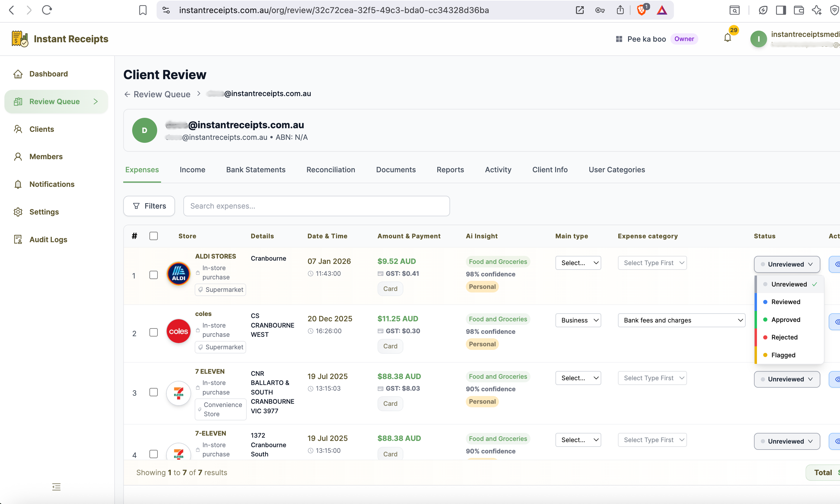Viewport: 840px width, 504px height.
Task: Click the ALDI store logo
Action: click(x=178, y=273)
